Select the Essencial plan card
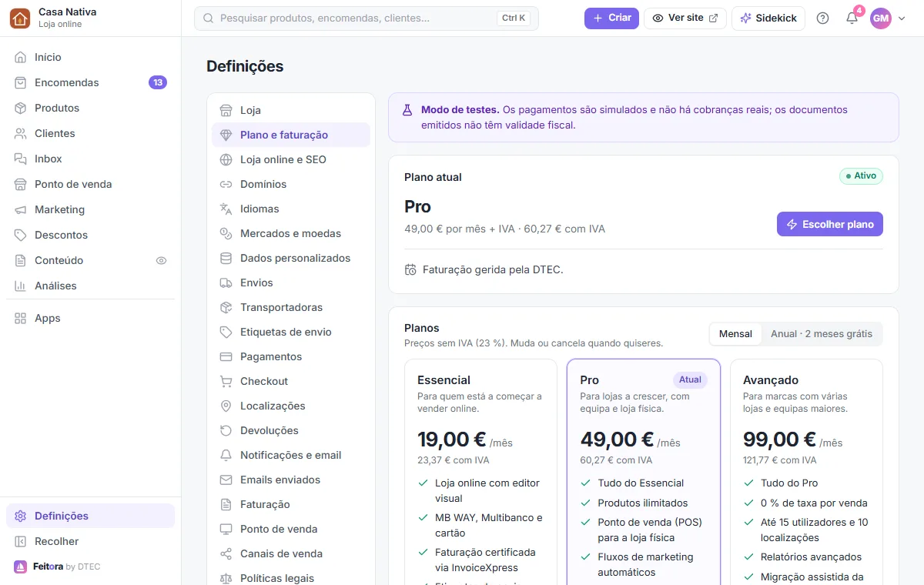 (x=480, y=472)
